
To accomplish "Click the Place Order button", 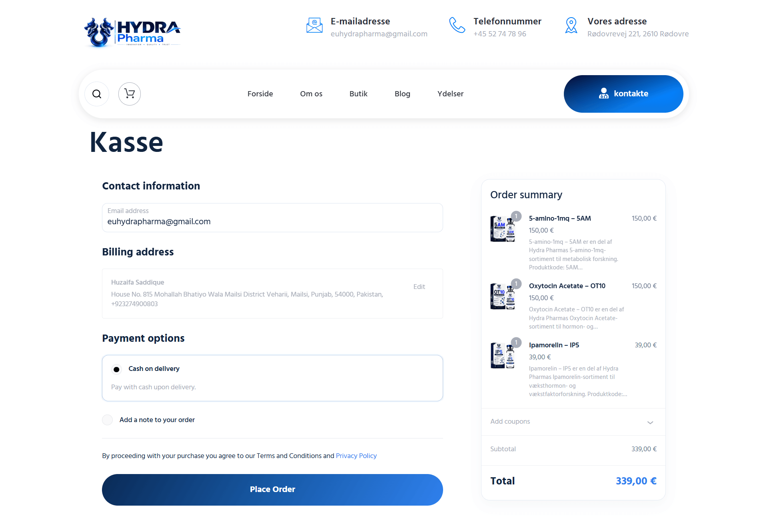I will [x=272, y=490].
